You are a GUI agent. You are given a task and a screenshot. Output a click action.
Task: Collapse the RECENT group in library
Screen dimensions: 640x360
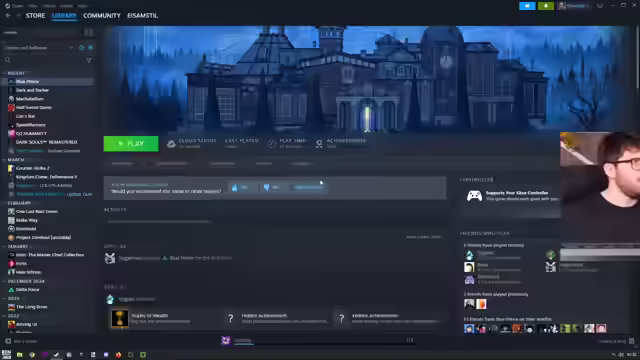coord(4,73)
